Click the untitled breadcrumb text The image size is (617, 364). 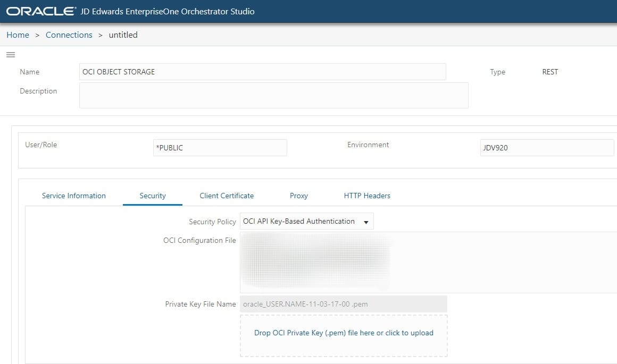pyautogui.click(x=123, y=35)
